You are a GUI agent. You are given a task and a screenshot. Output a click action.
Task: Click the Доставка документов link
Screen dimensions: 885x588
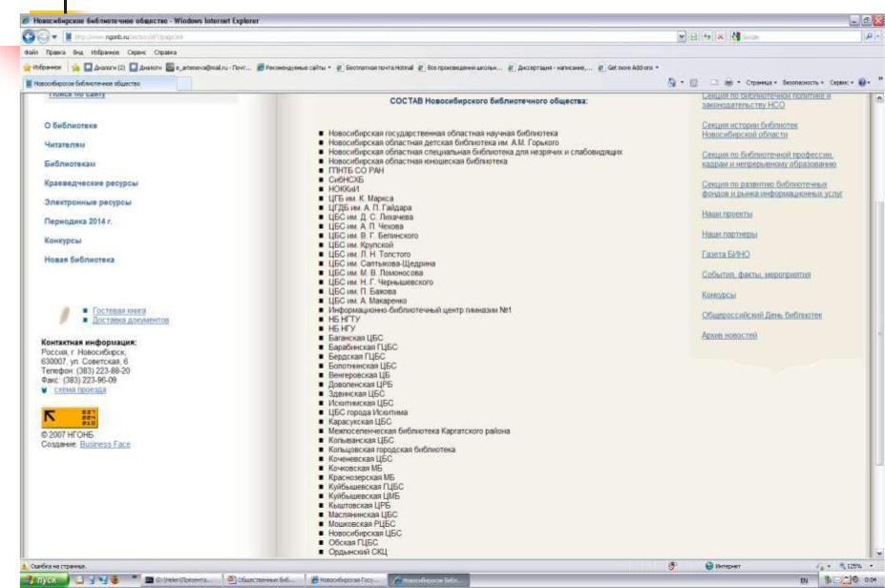pos(131,320)
